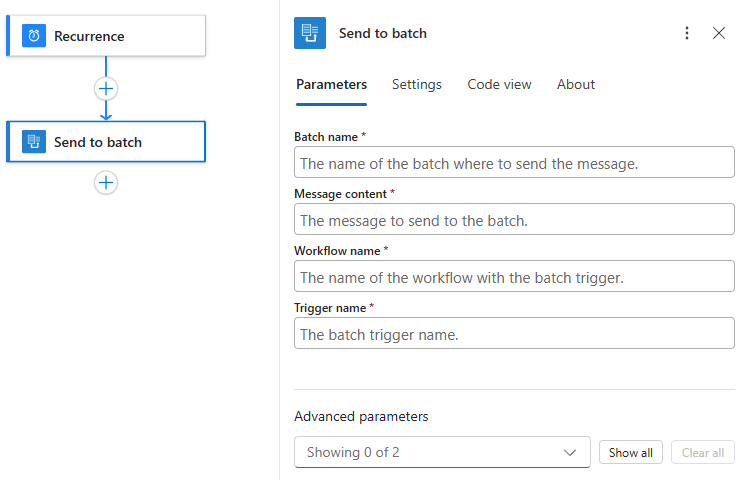Click the Send to batch panel header icon
This screenshot has height=480, width=742.
click(310, 33)
